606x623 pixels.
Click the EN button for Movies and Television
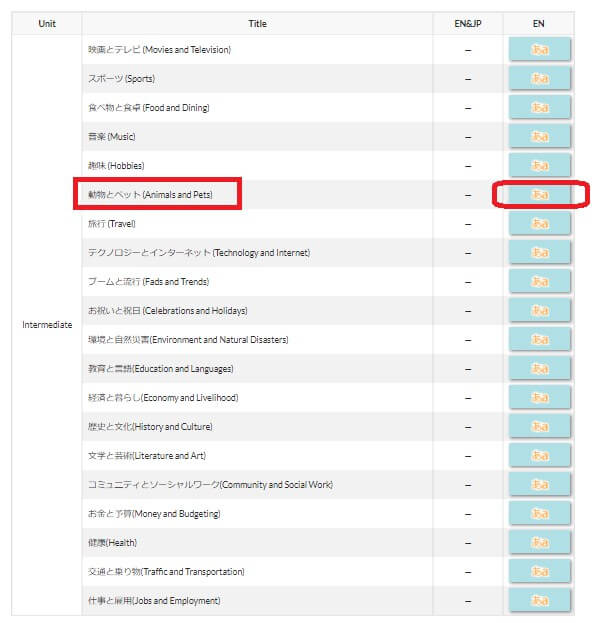click(x=540, y=49)
